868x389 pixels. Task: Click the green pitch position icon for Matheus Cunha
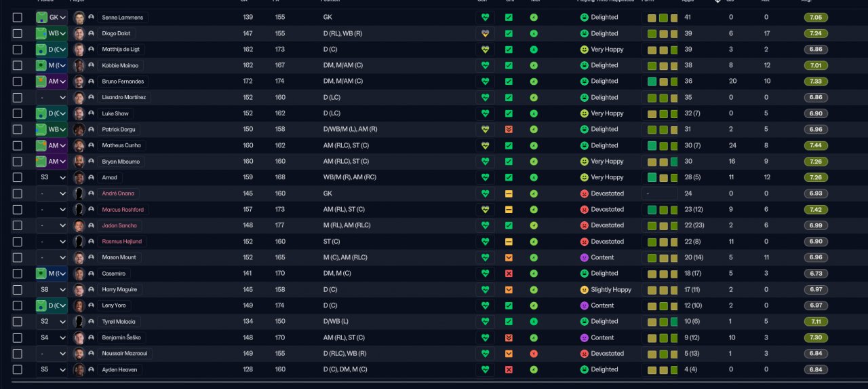click(41, 145)
